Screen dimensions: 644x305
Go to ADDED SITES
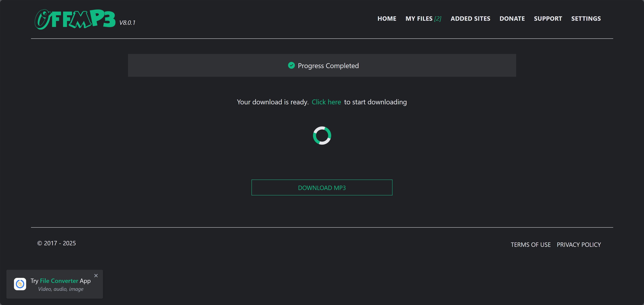(470, 19)
